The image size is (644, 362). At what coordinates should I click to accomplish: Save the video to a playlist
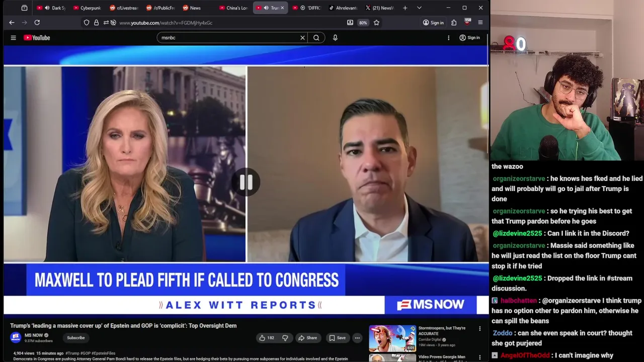coord(337,338)
